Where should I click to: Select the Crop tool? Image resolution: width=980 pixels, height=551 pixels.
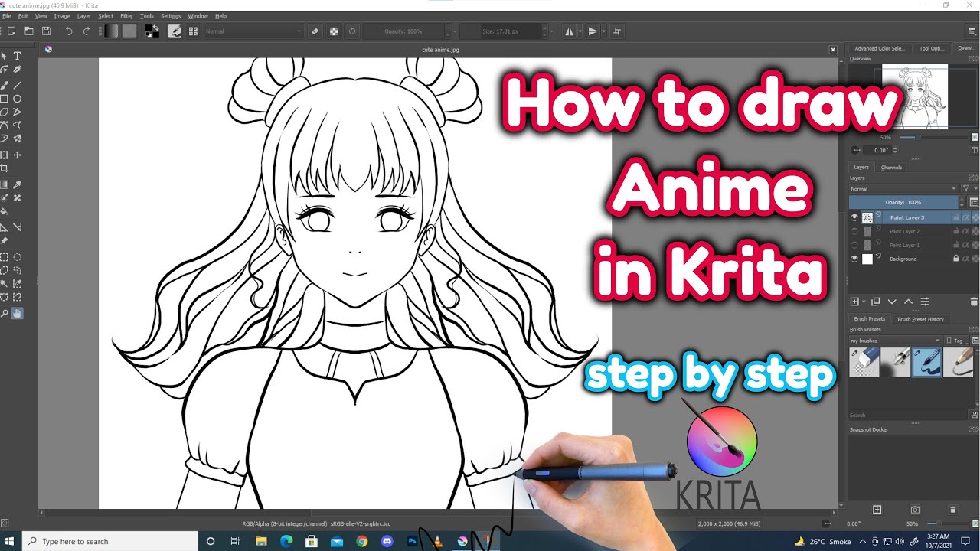pos(5,168)
